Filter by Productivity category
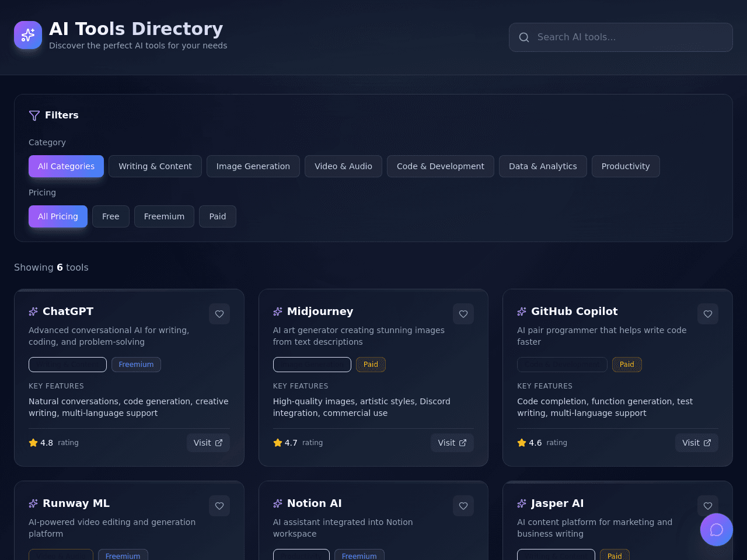The height and width of the screenshot is (560, 747). [626, 166]
